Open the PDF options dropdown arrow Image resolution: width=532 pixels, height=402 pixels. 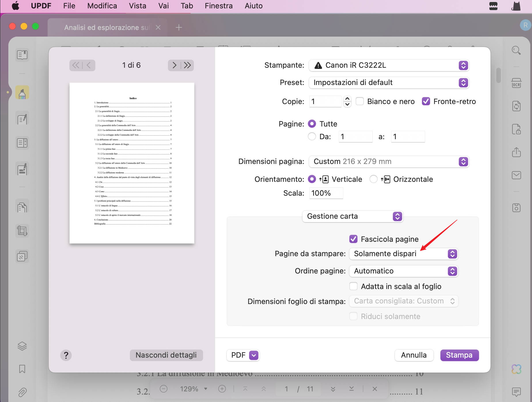[x=254, y=355]
